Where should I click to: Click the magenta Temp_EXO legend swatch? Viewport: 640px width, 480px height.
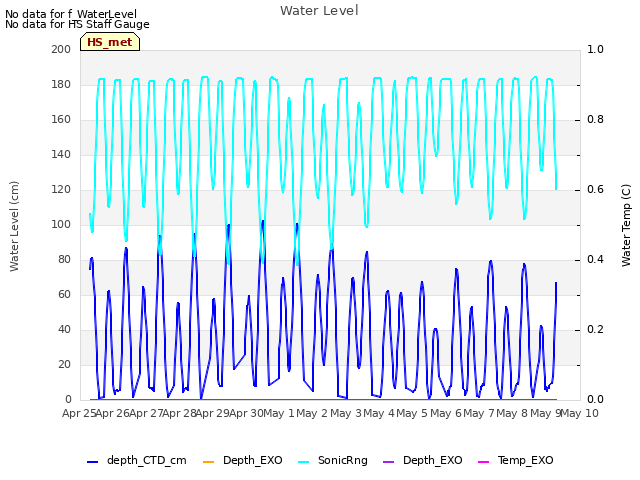click(483, 462)
